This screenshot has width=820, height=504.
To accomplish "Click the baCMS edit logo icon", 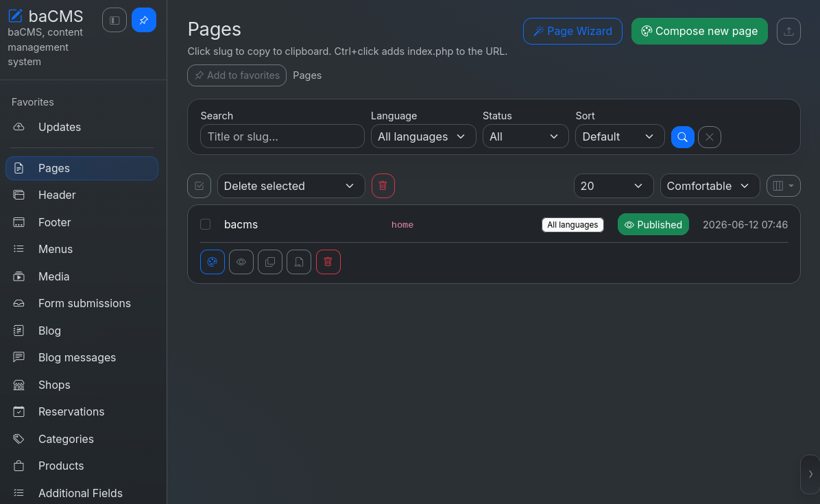I will pyautogui.click(x=15, y=16).
